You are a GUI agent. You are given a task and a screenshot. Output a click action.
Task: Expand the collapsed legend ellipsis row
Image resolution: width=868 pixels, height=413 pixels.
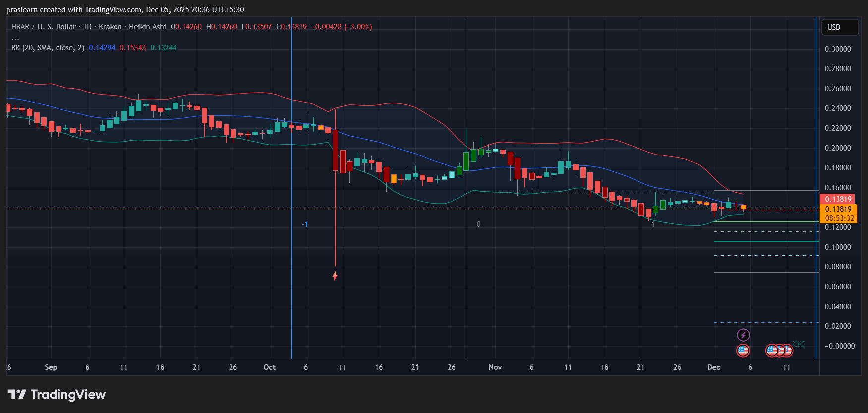click(15, 38)
